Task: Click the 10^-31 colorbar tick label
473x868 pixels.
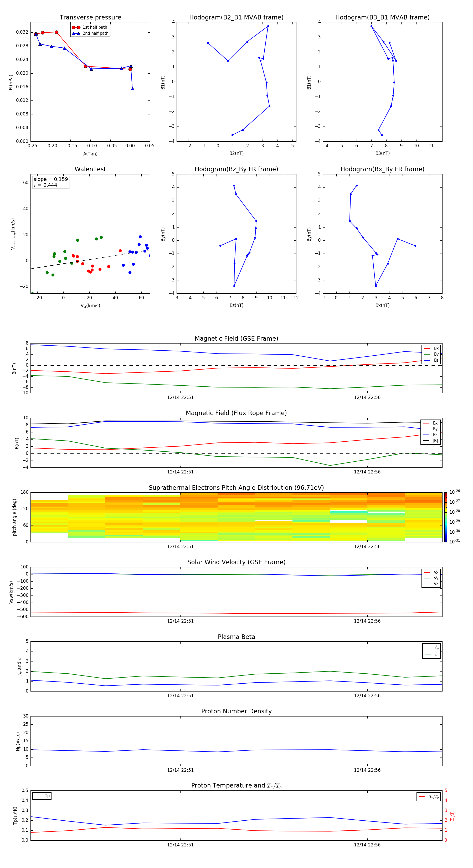Action: [x=455, y=542]
